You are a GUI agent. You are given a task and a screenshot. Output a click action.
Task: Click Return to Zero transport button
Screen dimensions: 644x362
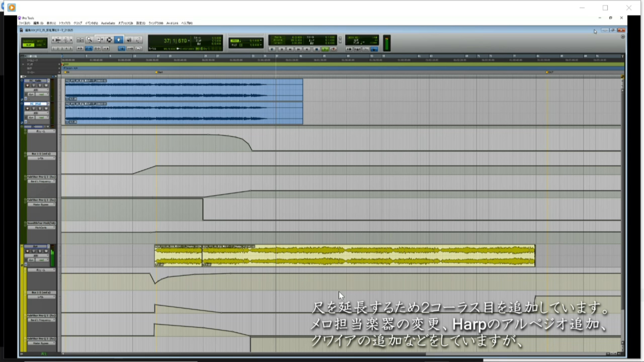tap(282, 49)
